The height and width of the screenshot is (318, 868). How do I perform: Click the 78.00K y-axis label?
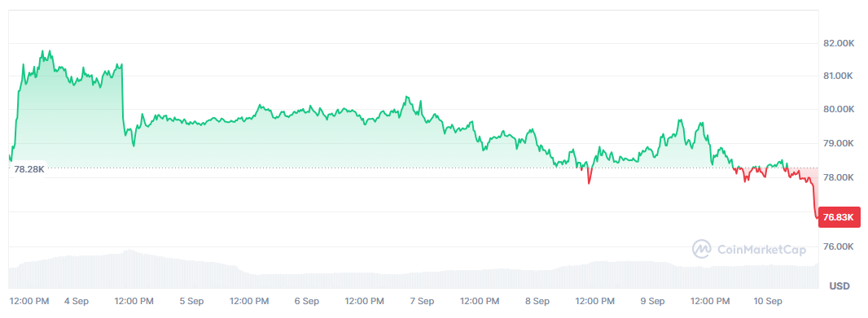pos(839,177)
